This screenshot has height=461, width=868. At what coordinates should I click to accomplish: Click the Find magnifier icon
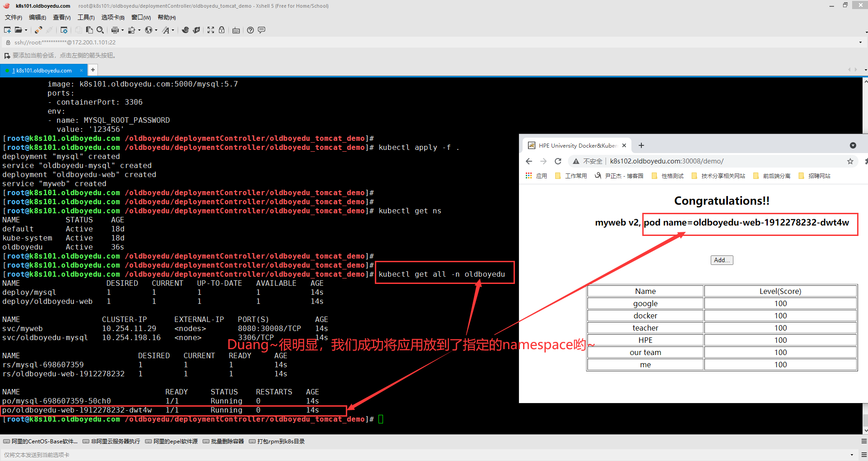[x=100, y=30]
